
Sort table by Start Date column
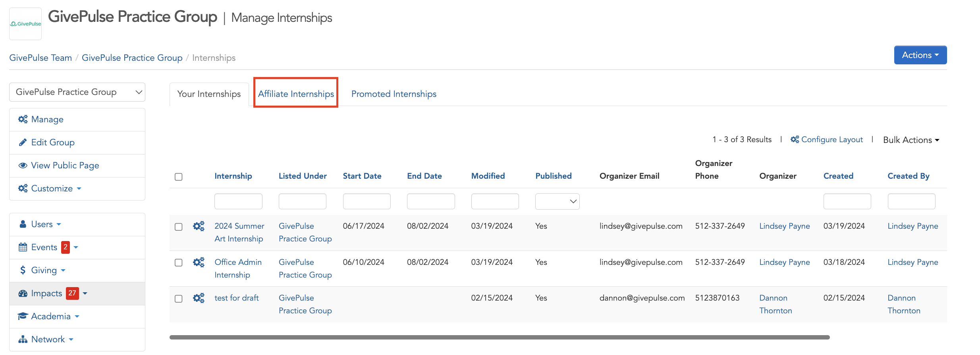(x=362, y=176)
